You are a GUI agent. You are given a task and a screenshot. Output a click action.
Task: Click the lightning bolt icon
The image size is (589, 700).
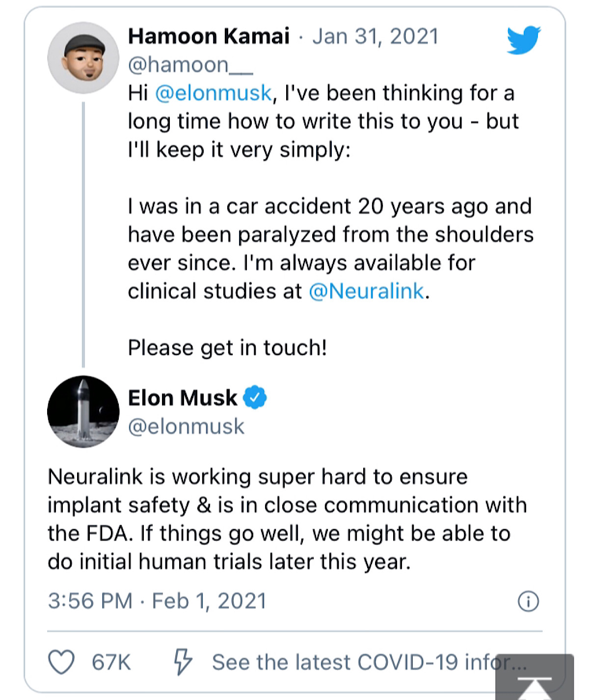point(183,661)
